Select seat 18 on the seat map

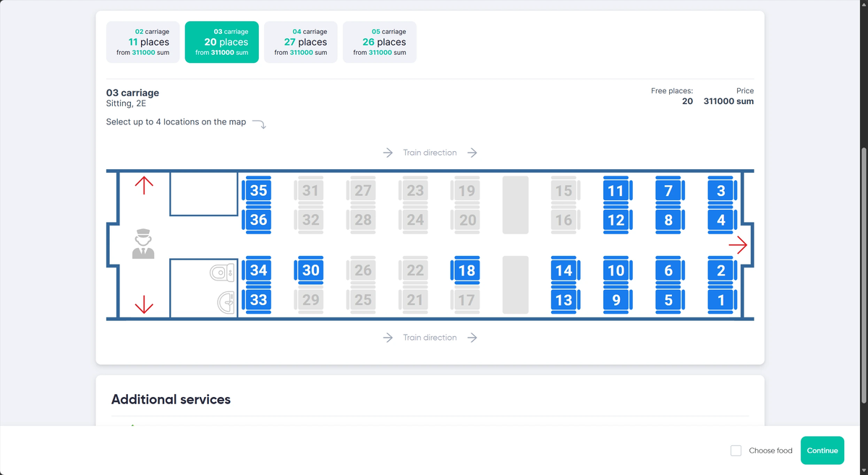coord(467,270)
